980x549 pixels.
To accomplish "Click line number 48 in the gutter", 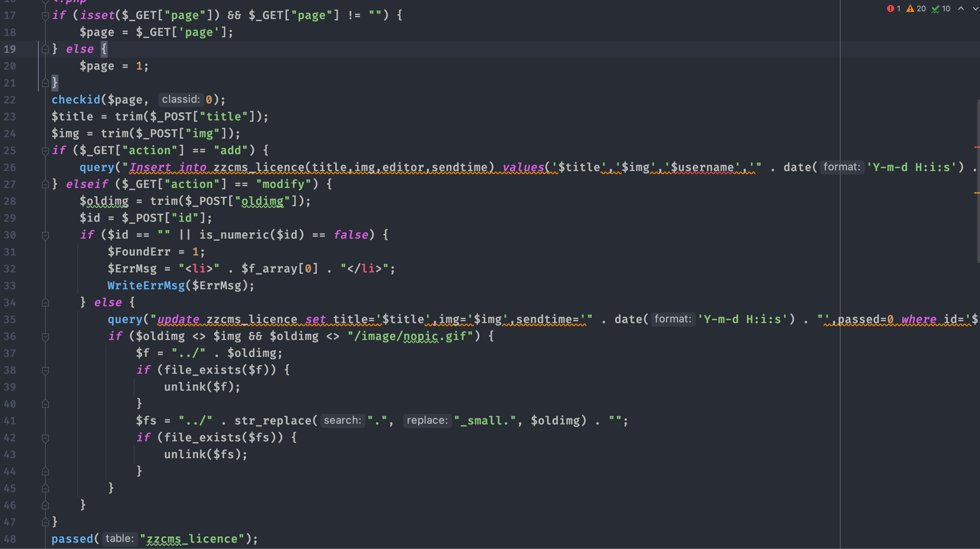I will point(10,539).
